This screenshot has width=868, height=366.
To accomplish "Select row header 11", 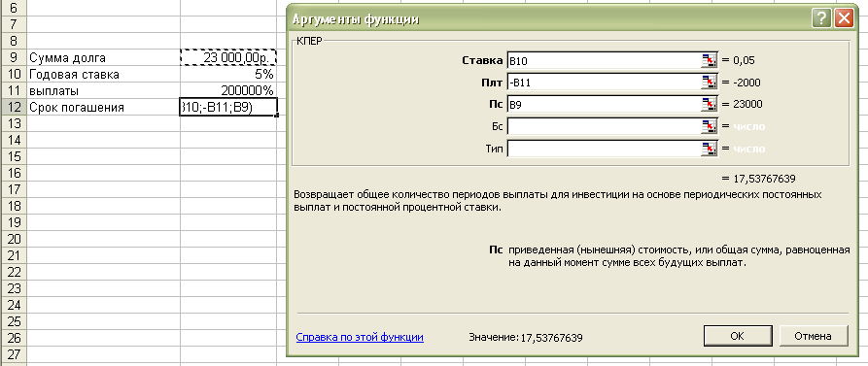I will tap(13, 90).
